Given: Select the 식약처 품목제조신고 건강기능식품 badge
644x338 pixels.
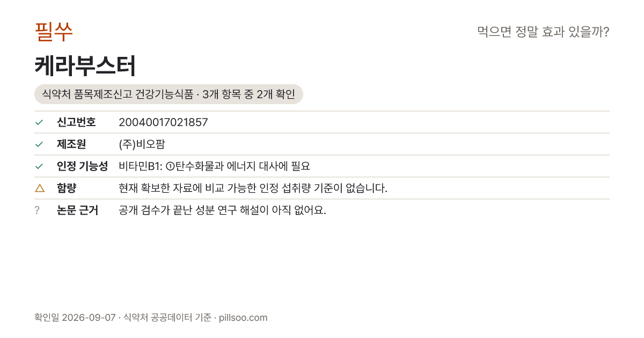Looking at the screenshot, I should 169,94.
